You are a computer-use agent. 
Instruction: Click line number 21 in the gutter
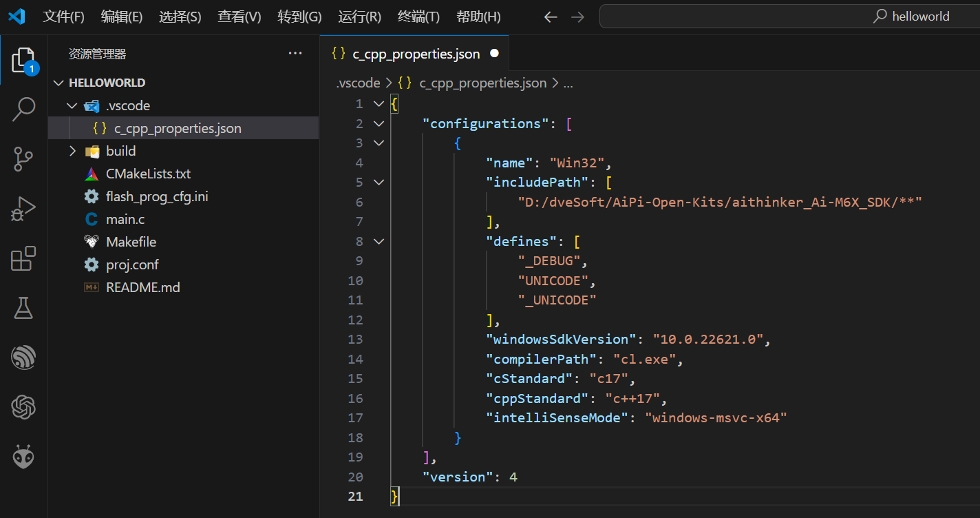click(x=355, y=496)
